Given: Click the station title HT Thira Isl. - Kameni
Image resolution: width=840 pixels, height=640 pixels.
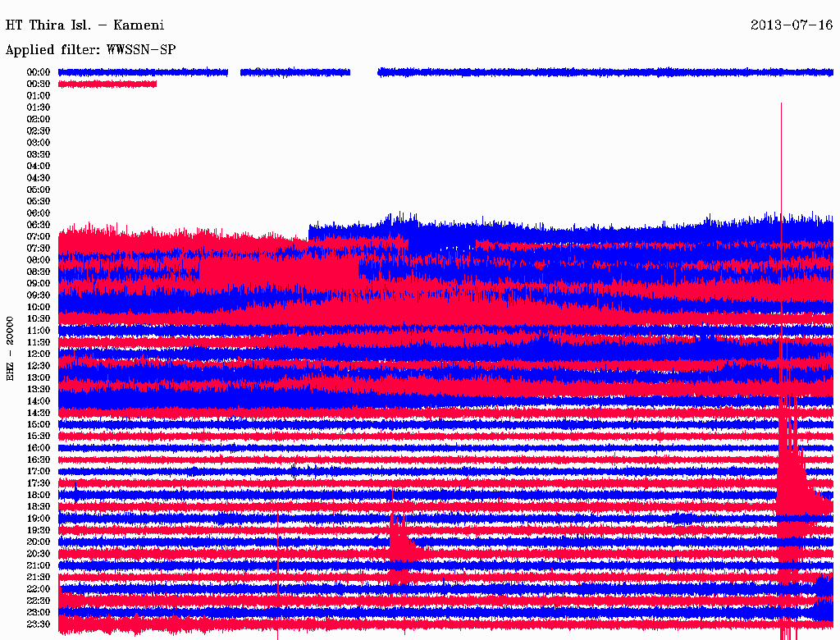Looking at the screenshot, I should pyautogui.click(x=84, y=25).
